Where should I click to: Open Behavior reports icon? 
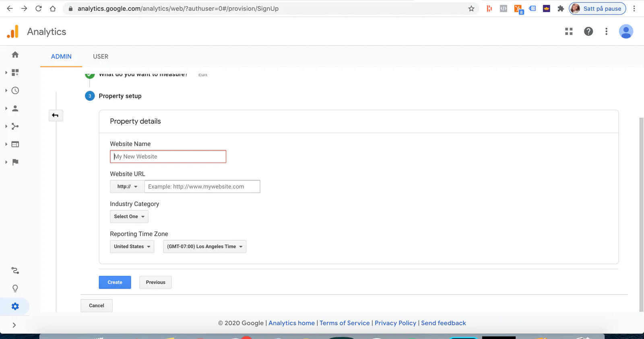[x=15, y=144]
